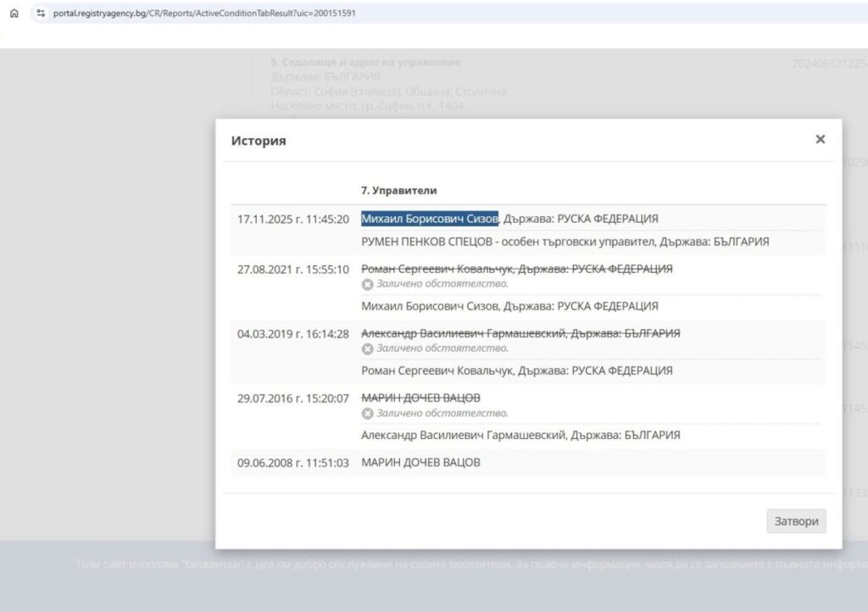Image resolution: width=868 pixels, height=612 pixels.
Task: Open site information icon in address bar
Action: 40,14
